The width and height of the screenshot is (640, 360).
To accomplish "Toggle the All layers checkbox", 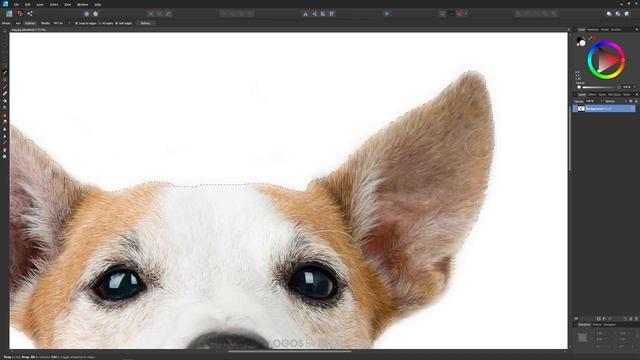I will [x=100, y=23].
